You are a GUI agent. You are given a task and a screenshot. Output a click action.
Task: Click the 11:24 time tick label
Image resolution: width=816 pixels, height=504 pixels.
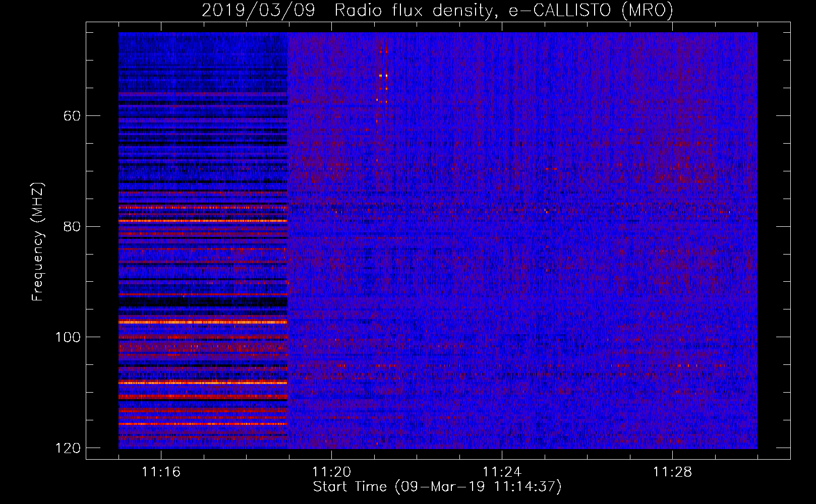click(502, 472)
